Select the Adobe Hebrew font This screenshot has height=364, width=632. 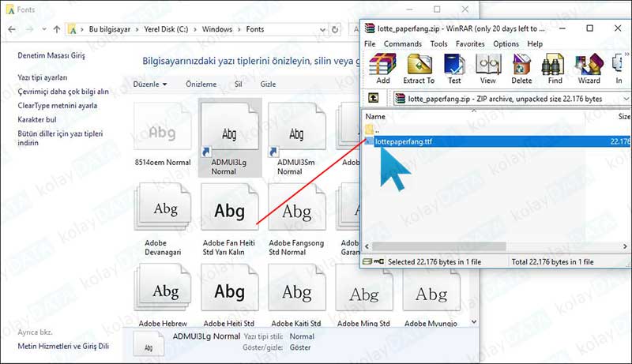point(163,295)
